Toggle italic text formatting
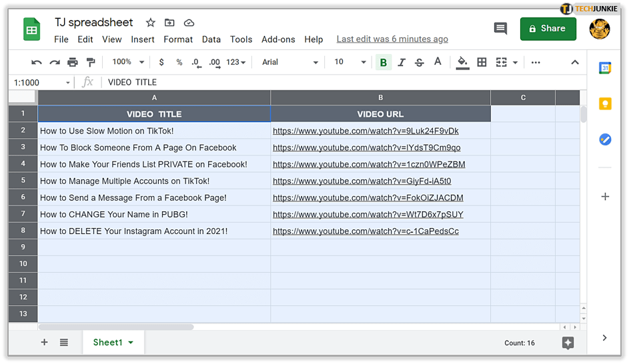The image size is (629, 364). point(402,63)
